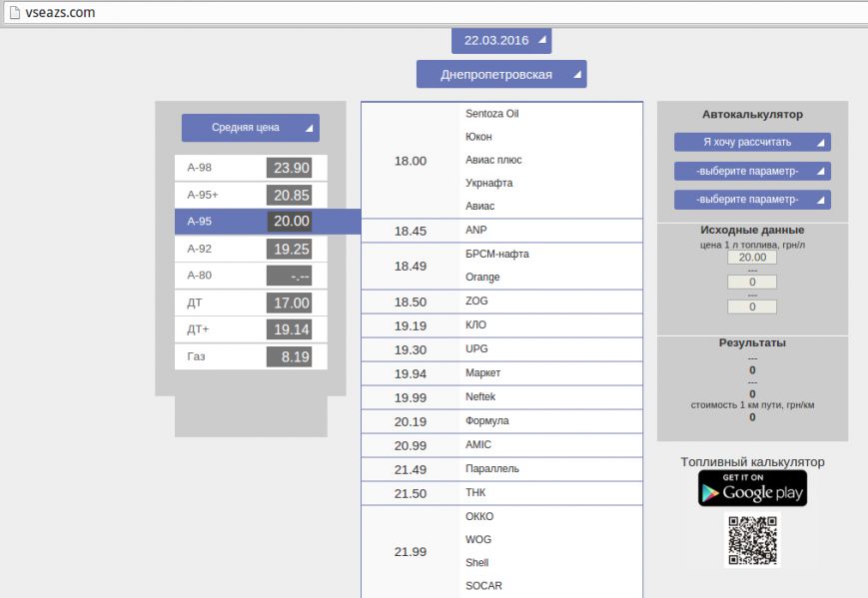Click the 18.00 price cell
This screenshot has height=598, width=868.
(x=411, y=161)
